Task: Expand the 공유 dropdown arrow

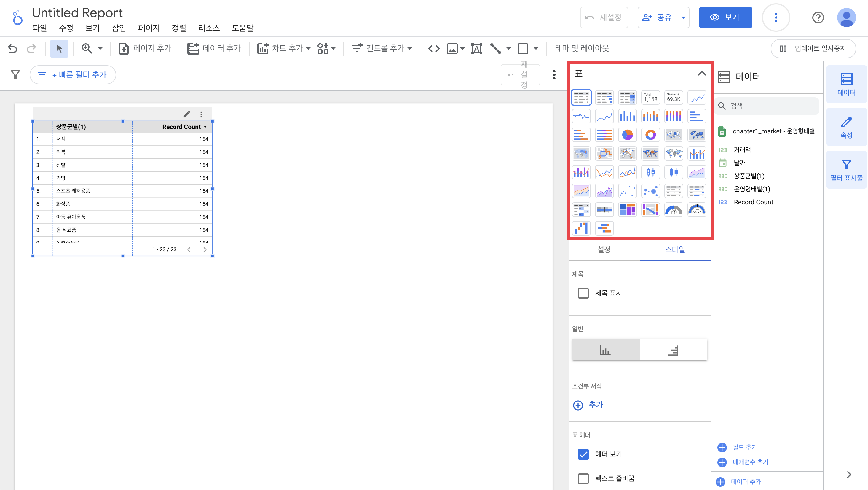Action: [x=683, y=17]
